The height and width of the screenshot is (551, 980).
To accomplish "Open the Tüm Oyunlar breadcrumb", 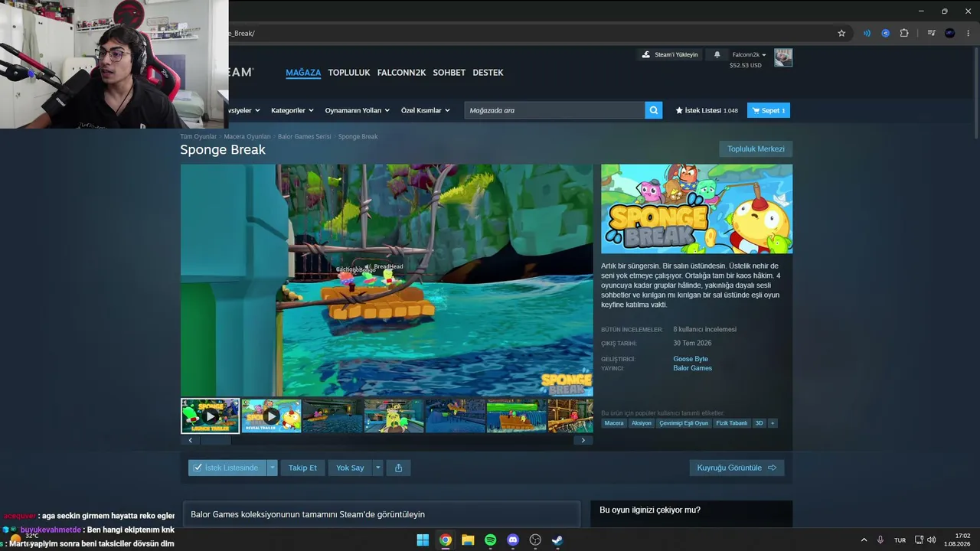I will (198, 136).
